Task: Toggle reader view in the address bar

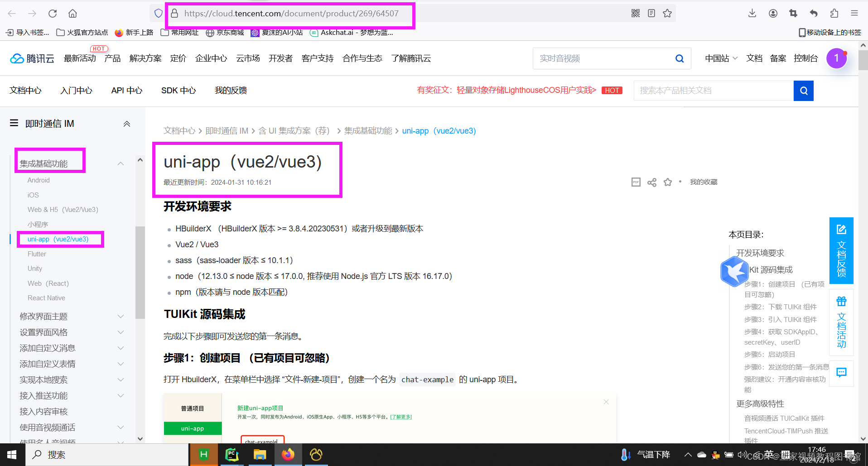Action: point(651,13)
